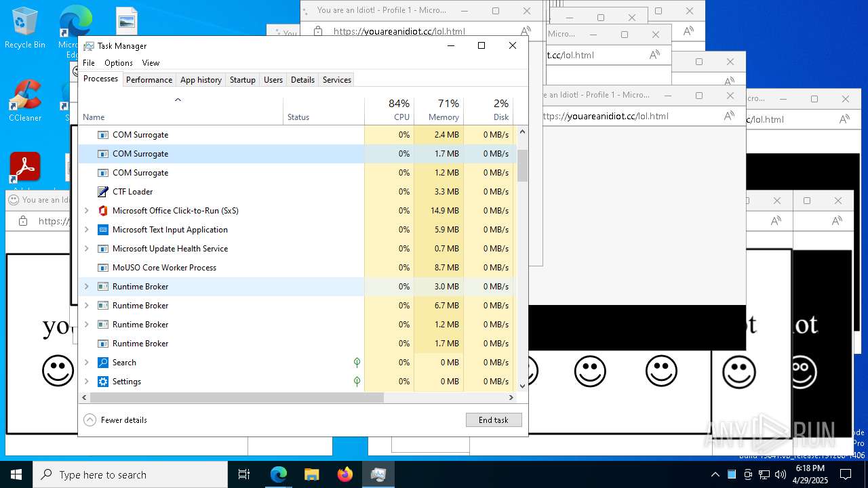868x488 pixels.
Task: Switch to the Users tab
Action: (273, 80)
